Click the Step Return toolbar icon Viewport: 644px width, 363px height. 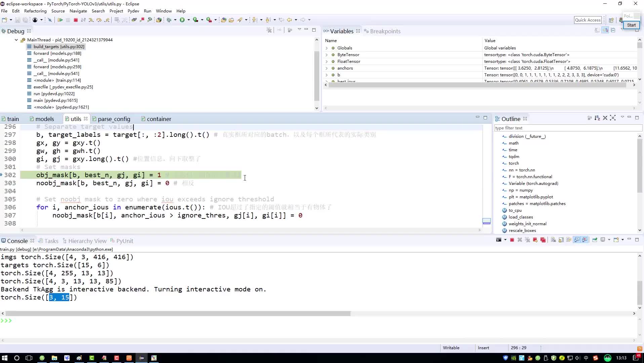click(107, 20)
